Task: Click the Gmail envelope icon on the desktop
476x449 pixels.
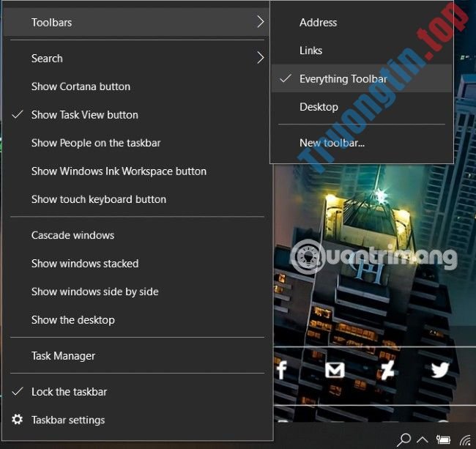Action: pos(335,370)
